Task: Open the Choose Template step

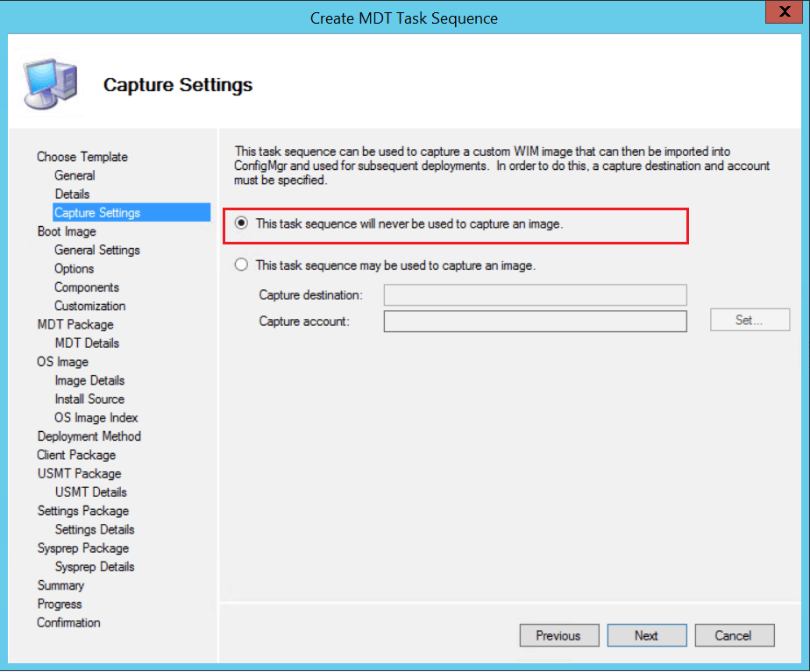Action: click(x=82, y=157)
